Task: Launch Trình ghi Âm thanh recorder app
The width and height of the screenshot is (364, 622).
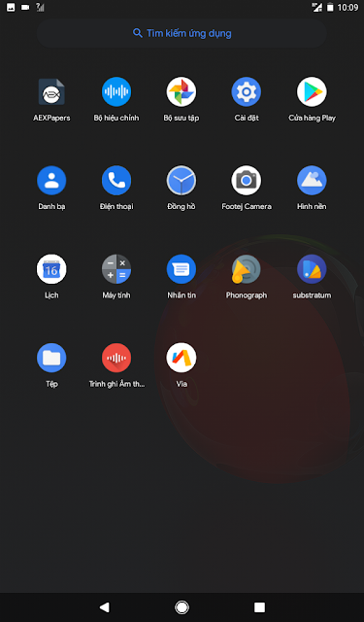Action: click(116, 358)
